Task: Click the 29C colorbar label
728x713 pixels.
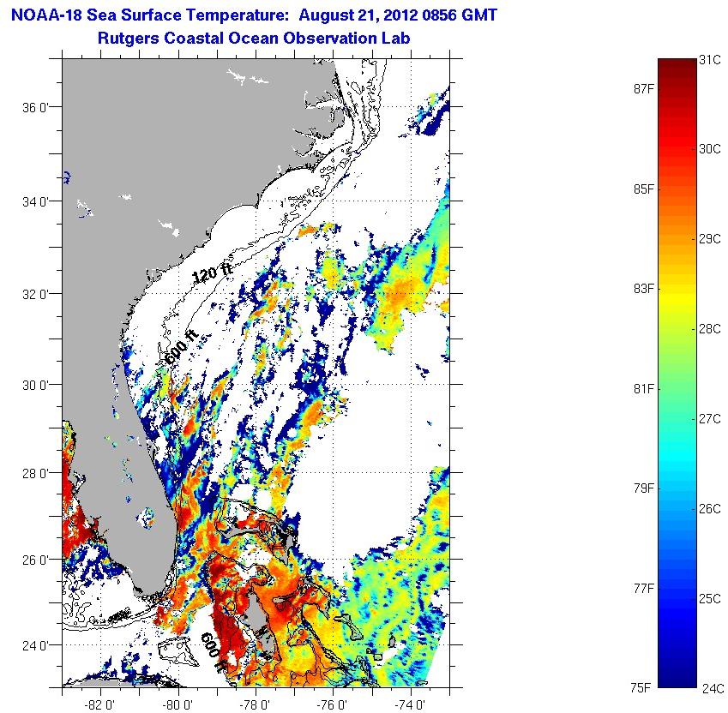Action: pyautogui.click(x=710, y=239)
